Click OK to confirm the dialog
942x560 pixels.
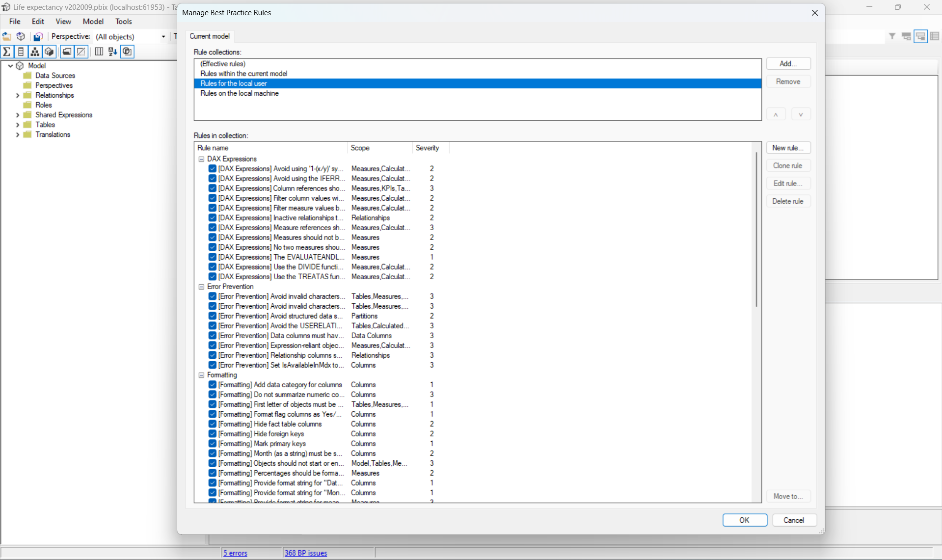(745, 520)
